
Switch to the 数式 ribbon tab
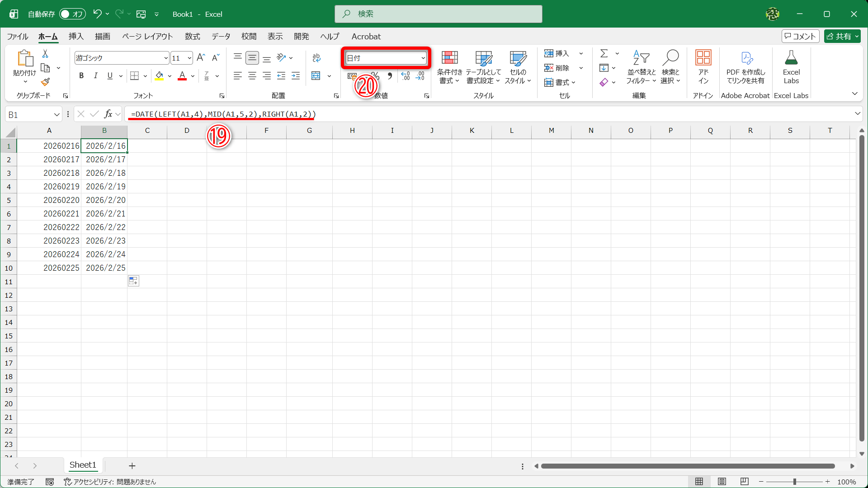192,37
